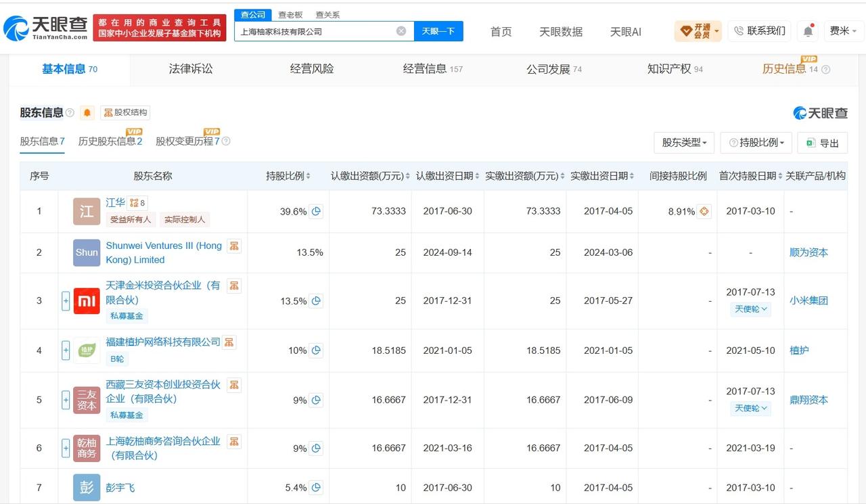Viewport: 866px width, 504px height.
Task: Open 持股比例 filter dropdown
Action: [x=756, y=143]
